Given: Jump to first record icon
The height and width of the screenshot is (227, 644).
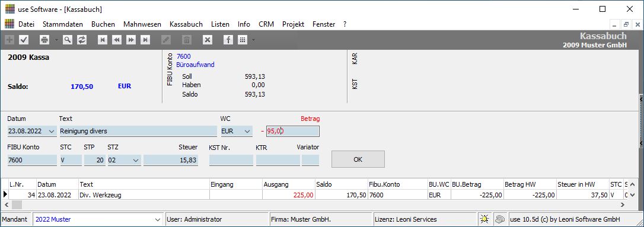Looking at the screenshot, I should coord(103,40).
